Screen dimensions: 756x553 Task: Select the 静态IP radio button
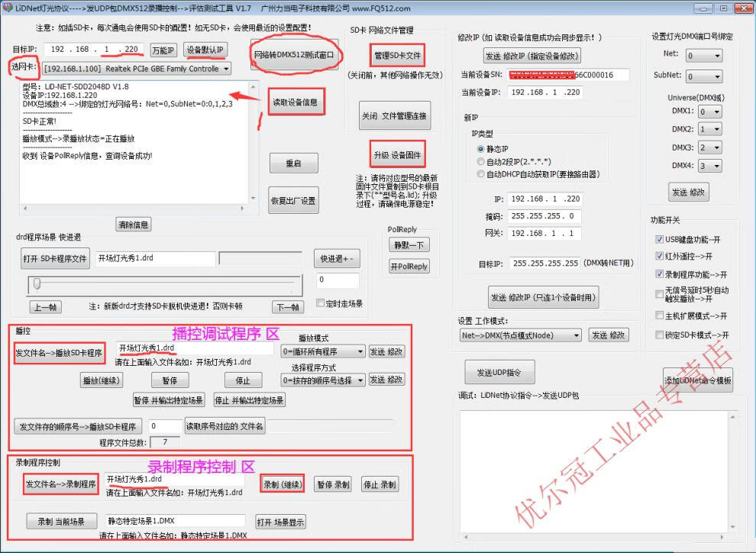(480, 149)
